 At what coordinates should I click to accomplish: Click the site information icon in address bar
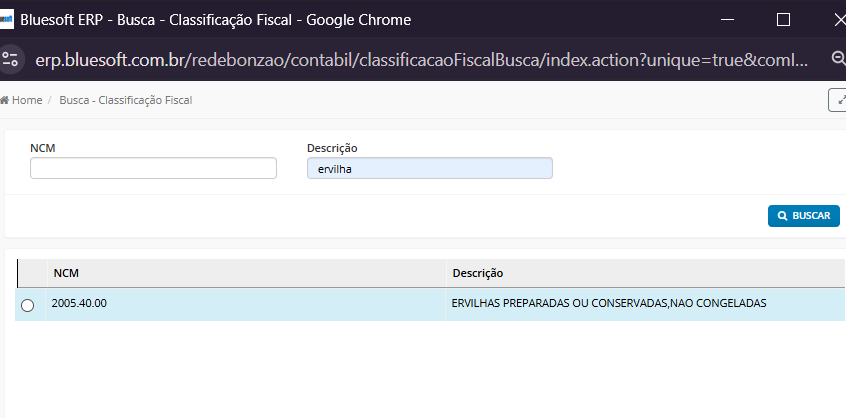point(11,59)
